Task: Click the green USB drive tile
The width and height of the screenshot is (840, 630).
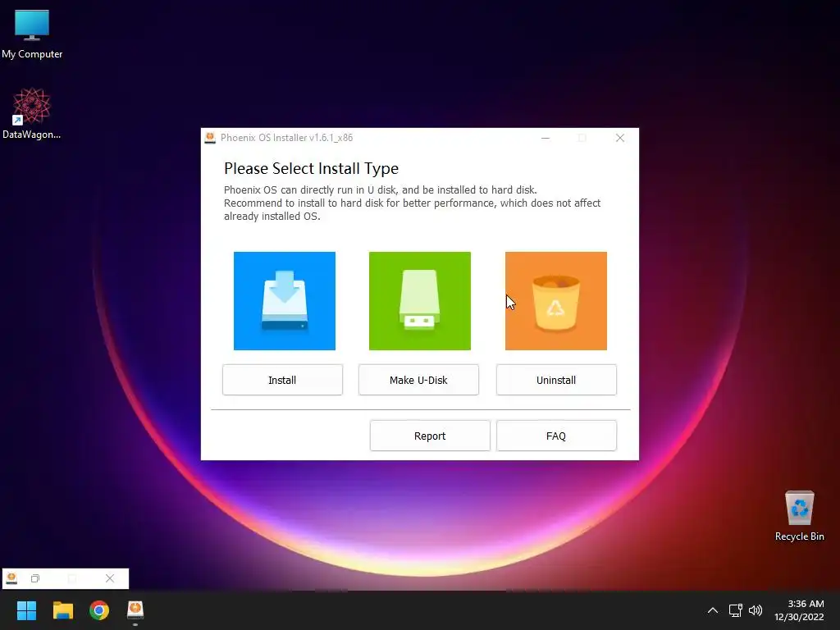Action: [x=420, y=301]
